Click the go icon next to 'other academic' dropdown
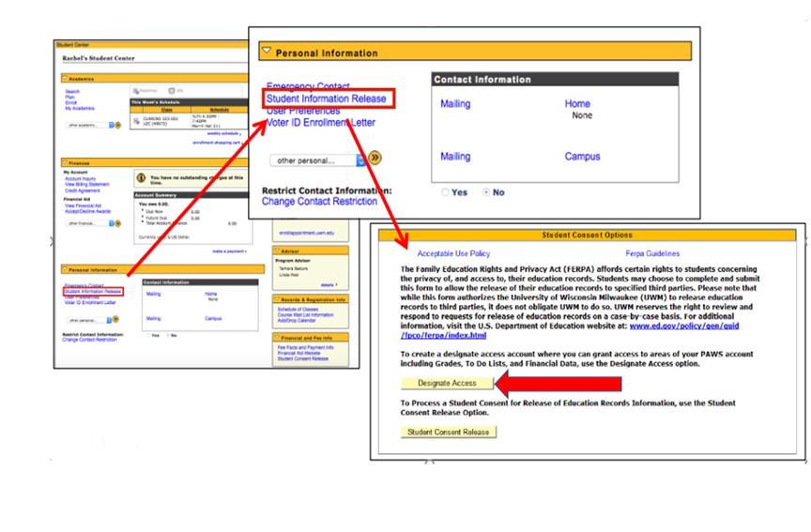 pyautogui.click(x=117, y=125)
